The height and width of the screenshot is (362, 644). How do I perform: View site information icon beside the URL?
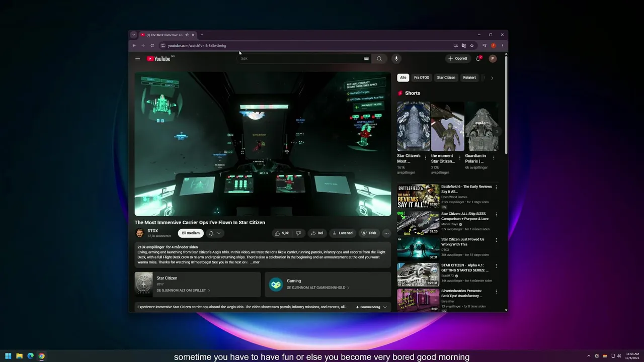[x=163, y=46]
